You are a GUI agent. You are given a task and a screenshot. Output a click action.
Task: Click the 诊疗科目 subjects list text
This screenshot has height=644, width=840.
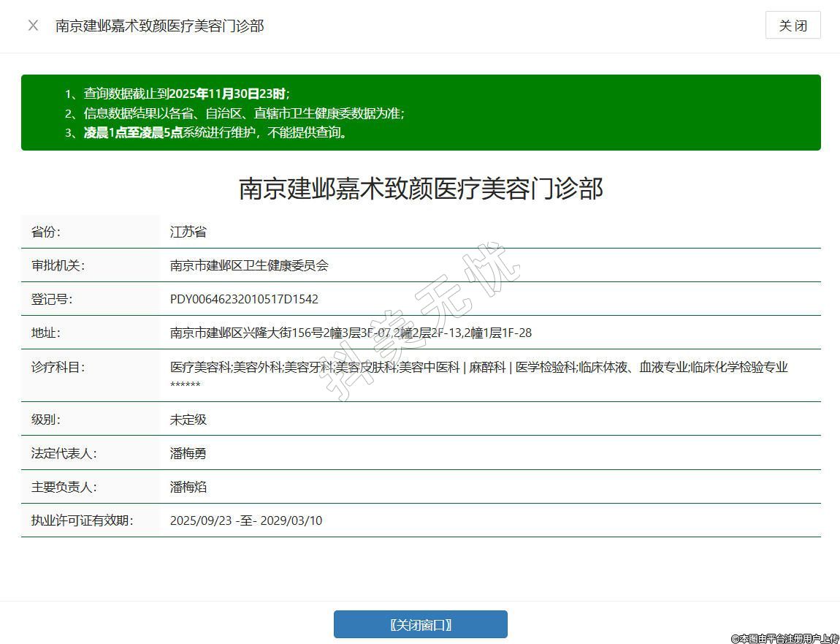coord(478,368)
